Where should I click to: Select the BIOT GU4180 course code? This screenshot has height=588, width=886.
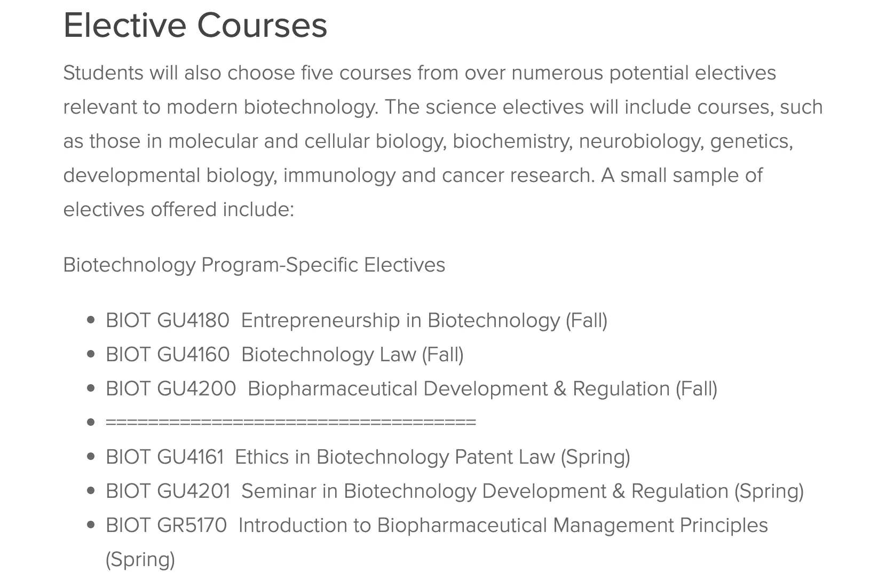pyautogui.click(x=167, y=320)
